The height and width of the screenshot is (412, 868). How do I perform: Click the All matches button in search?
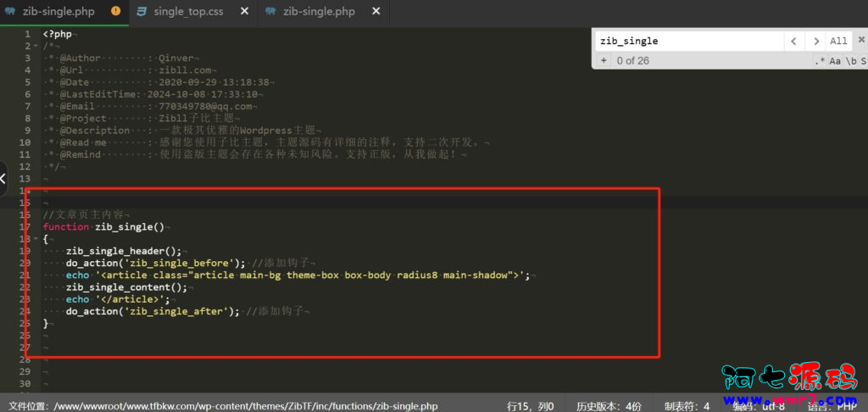click(838, 41)
